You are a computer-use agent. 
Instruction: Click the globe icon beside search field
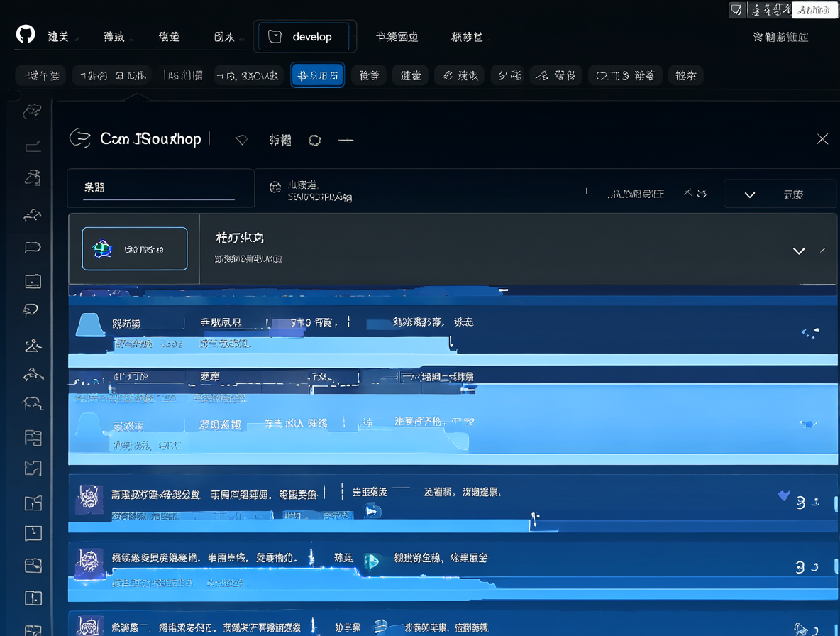coord(275,187)
